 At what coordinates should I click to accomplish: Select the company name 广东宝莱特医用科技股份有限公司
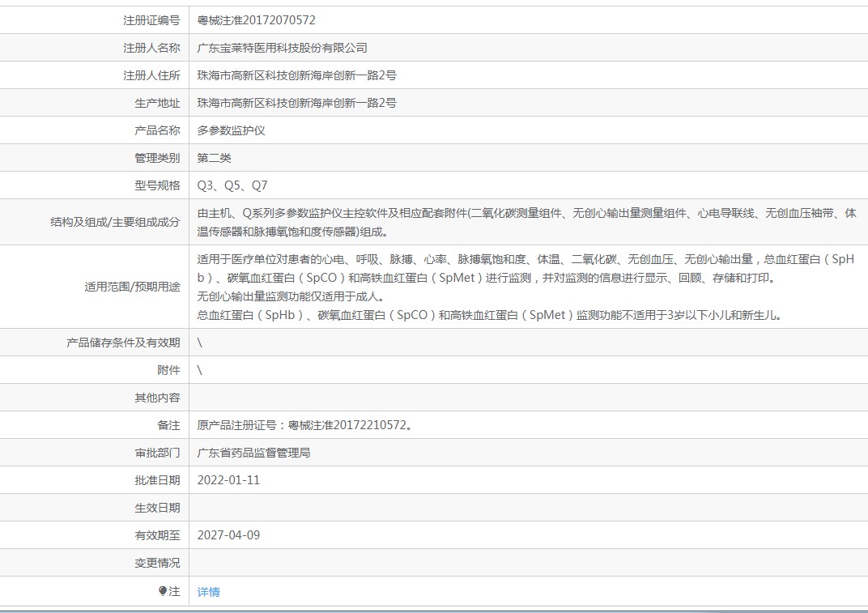click(283, 48)
